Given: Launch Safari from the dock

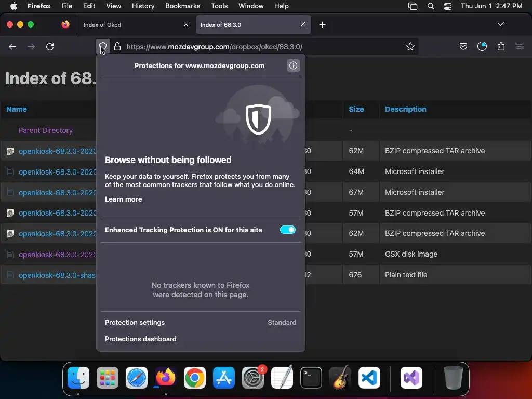Looking at the screenshot, I should pos(137,378).
